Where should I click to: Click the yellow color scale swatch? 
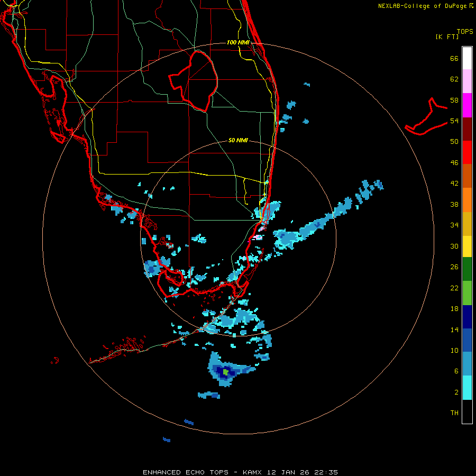[x=467, y=246]
